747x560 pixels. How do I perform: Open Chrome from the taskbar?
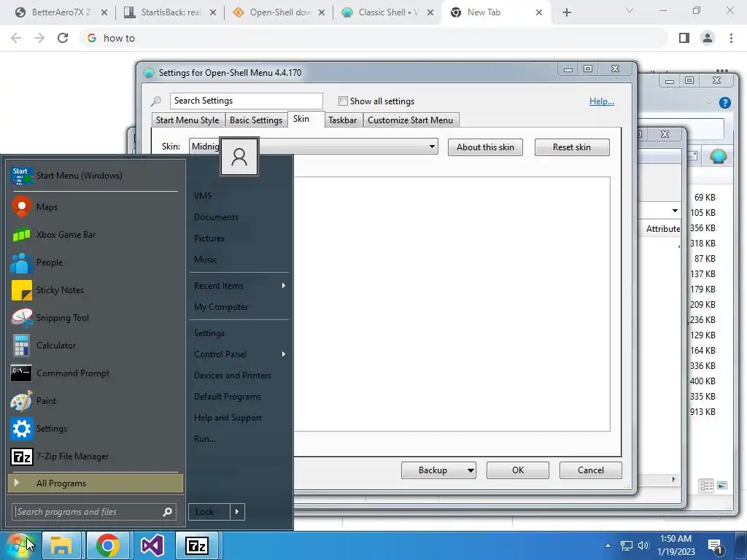tap(108, 545)
